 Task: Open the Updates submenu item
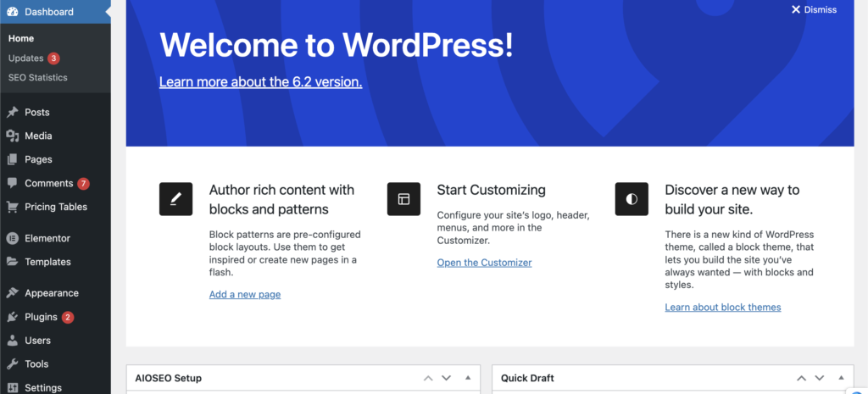[25, 58]
